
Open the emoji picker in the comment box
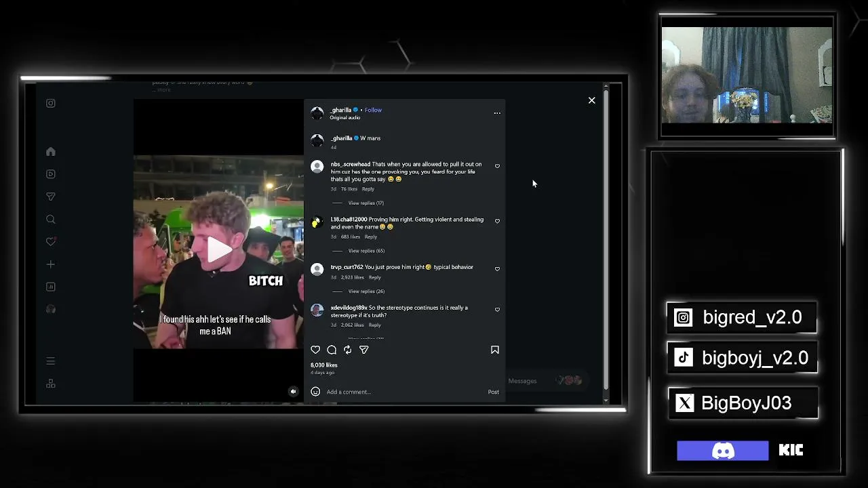[x=315, y=392]
